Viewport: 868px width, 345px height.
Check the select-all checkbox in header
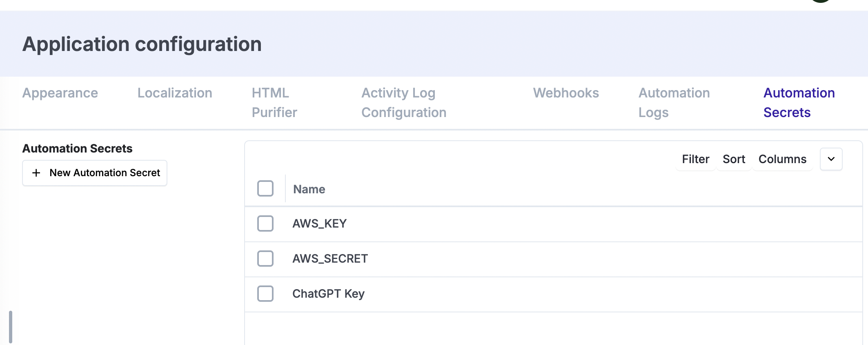tap(265, 188)
